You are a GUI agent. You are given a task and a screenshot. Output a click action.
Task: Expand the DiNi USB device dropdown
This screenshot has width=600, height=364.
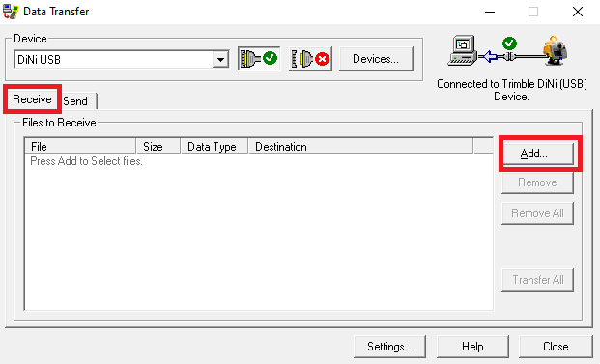(x=220, y=60)
